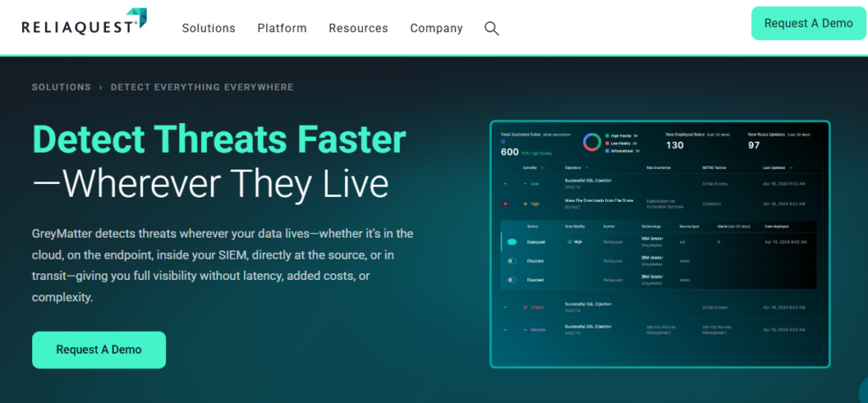The width and height of the screenshot is (868, 403).
Task: Collapse the High severity row
Action: click(x=505, y=204)
